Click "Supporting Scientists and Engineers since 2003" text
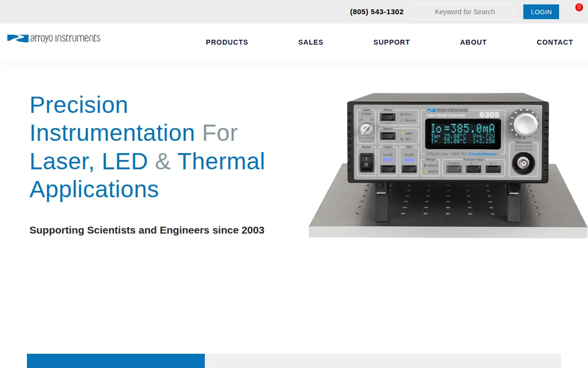588x368 pixels. [x=147, y=230]
